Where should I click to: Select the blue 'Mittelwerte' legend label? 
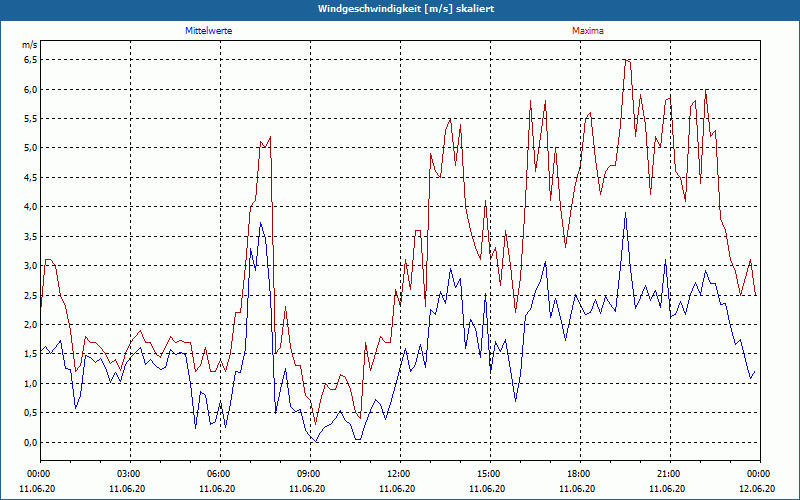(209, 31)
